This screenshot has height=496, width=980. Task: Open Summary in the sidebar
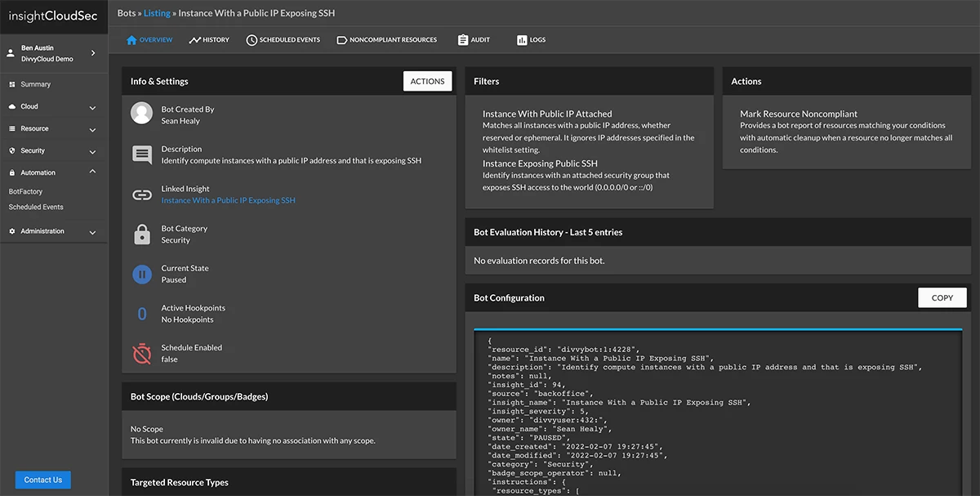(x=35, y=84)
